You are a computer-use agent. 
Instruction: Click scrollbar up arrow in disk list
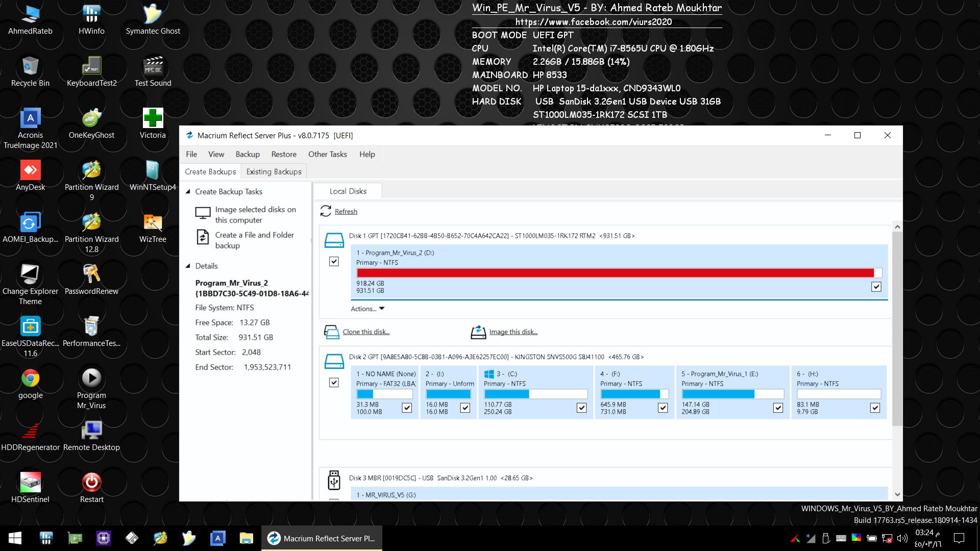[x=897, y=227]
